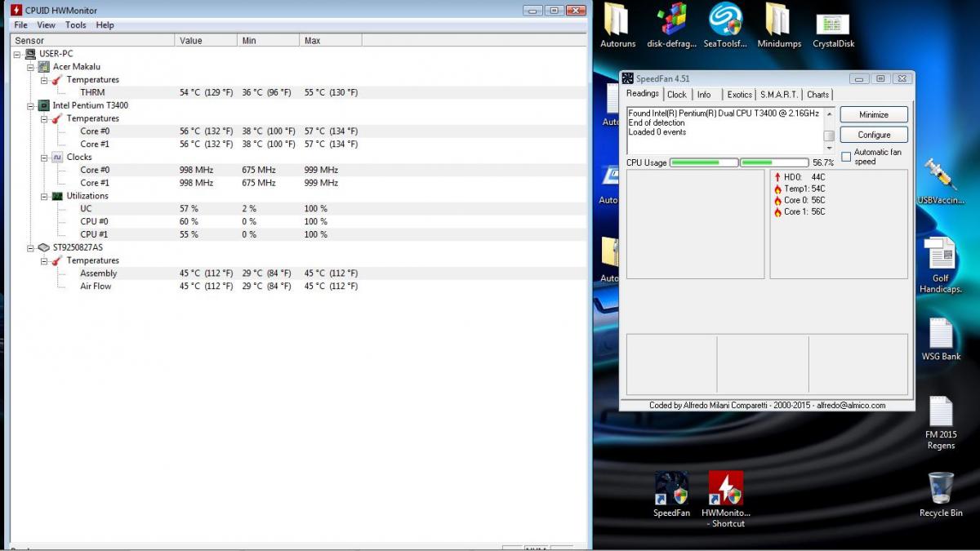Viewport: 980px width, 551px height.
Task: Click the Configure button in SpeedFan
Action: coord(874,135)
